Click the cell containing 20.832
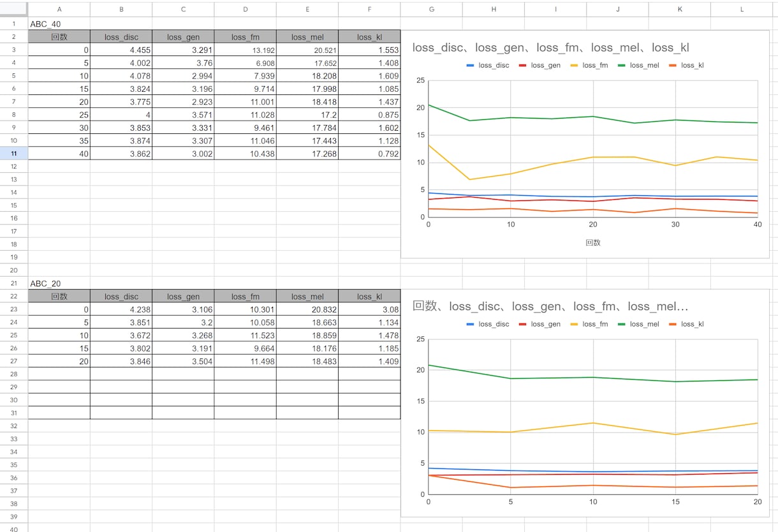778x532 pixels. coord(307,309)
